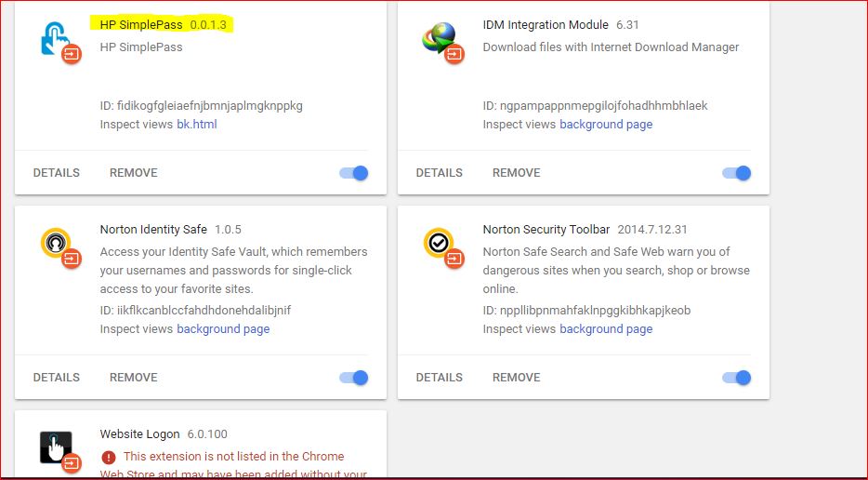The image size is (868, 480).
Task: Click the Norton Security Toolbar title
Action: click(x=546, y=230)
